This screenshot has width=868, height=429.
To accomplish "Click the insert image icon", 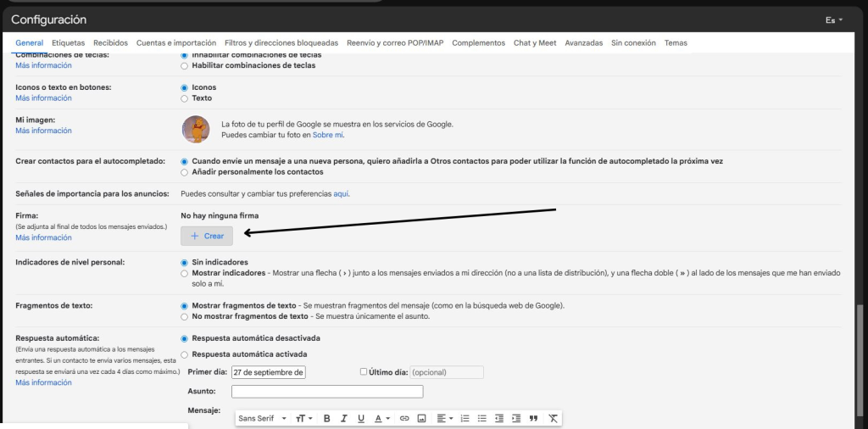I will (421, 418).
